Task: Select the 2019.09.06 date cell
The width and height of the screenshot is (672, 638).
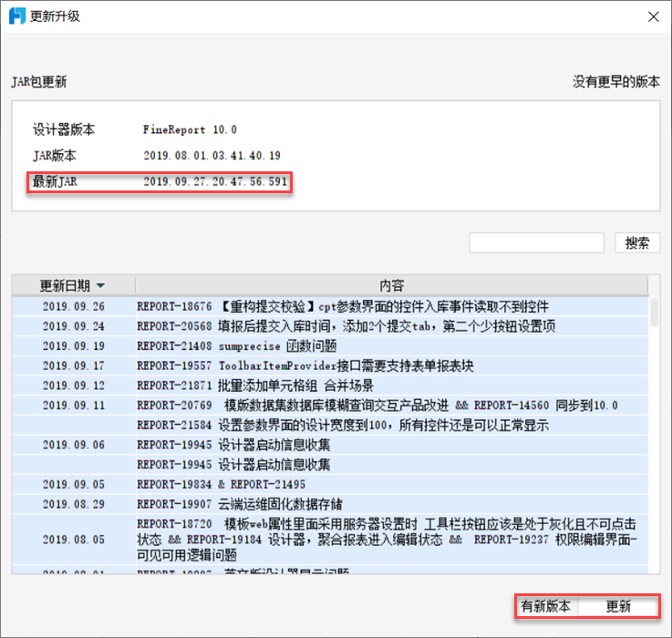Action: click(73, 445)
